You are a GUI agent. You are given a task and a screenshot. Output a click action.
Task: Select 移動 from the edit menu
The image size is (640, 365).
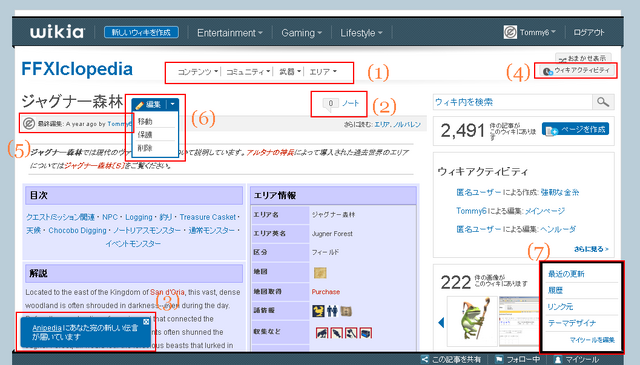coord(145,121)
